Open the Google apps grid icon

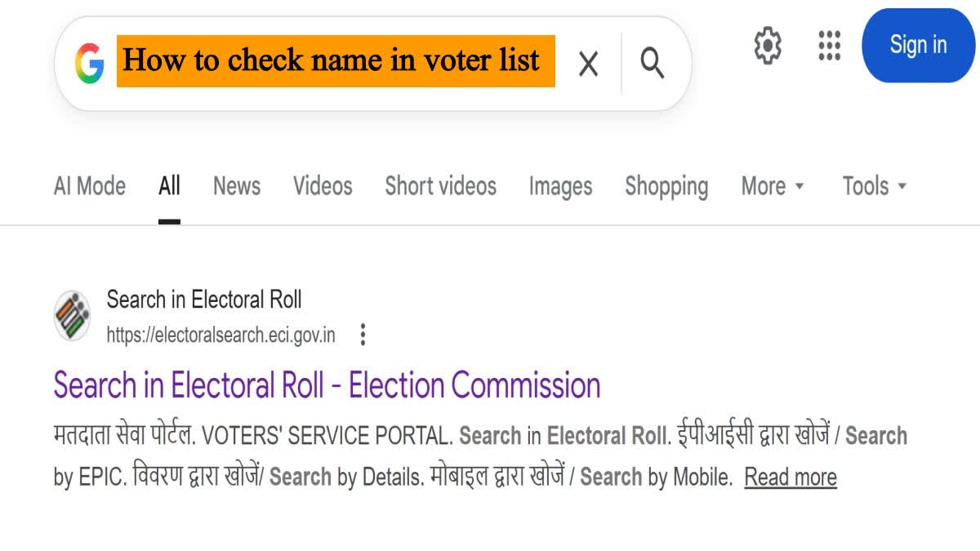tap(829, 45)
